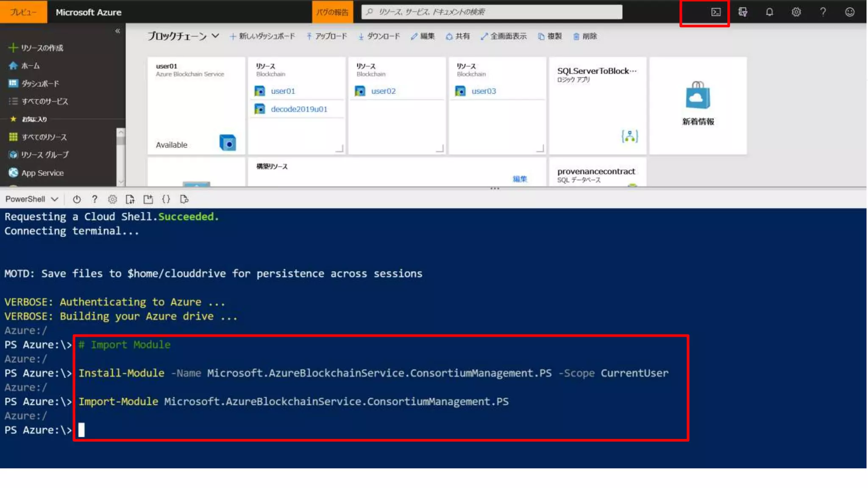Open the shell editor curly braces icon
The image size is (868, 488).
click(166, 199)
